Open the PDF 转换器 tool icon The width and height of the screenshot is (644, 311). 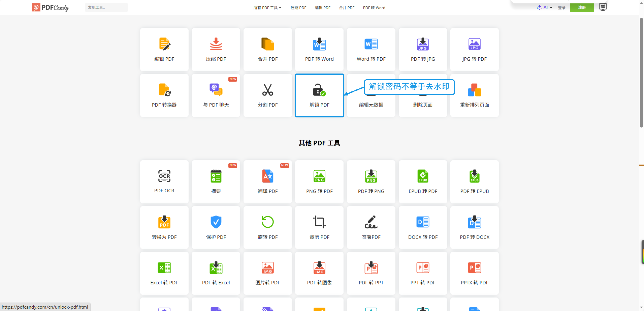click(164, 90)
